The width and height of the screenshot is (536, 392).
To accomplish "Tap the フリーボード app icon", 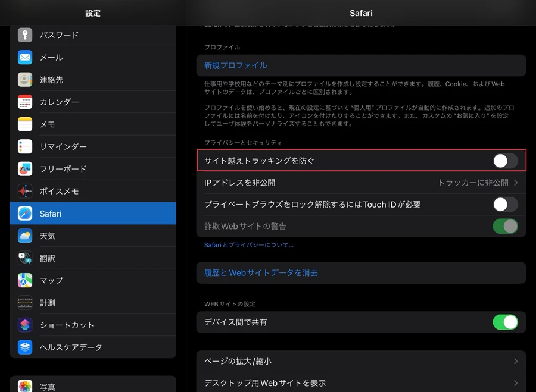I will pyautogui.click(x=25, y=169).
